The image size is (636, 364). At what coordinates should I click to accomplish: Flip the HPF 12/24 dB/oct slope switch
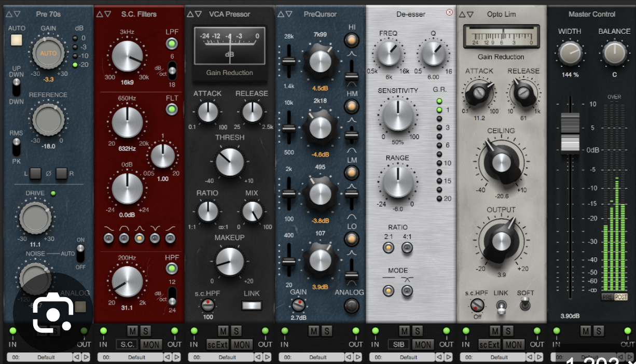(172, 297)
